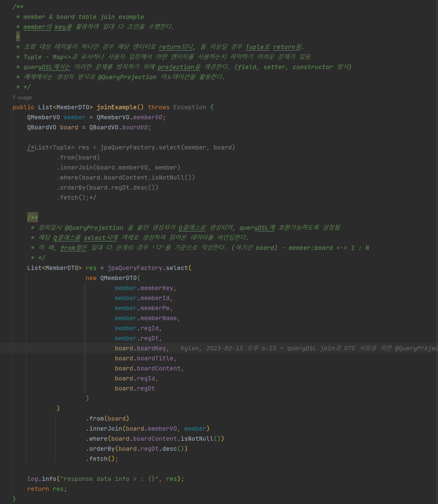Click the "public" keyword of joinExample
The width and height of the screenshot is (438, 504).
[23, 107]
